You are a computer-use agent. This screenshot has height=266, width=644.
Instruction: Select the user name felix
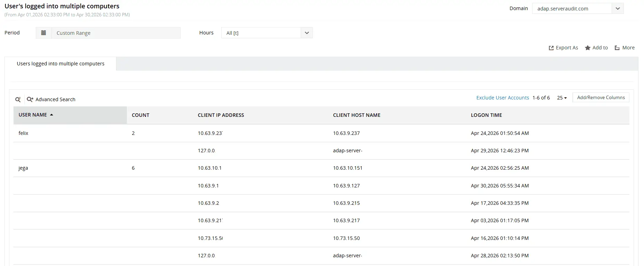click(x=23, y=133)
